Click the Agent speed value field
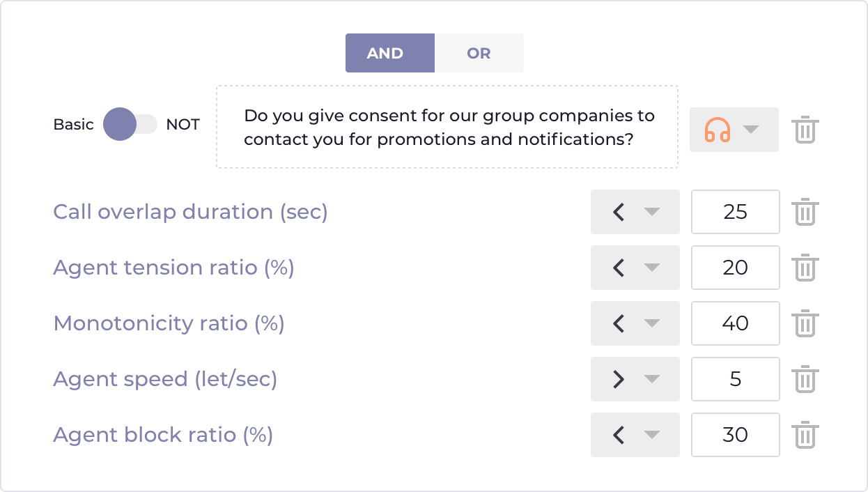Image resolution: width=868 pixels, height=492 pixels. click(736, 379)
